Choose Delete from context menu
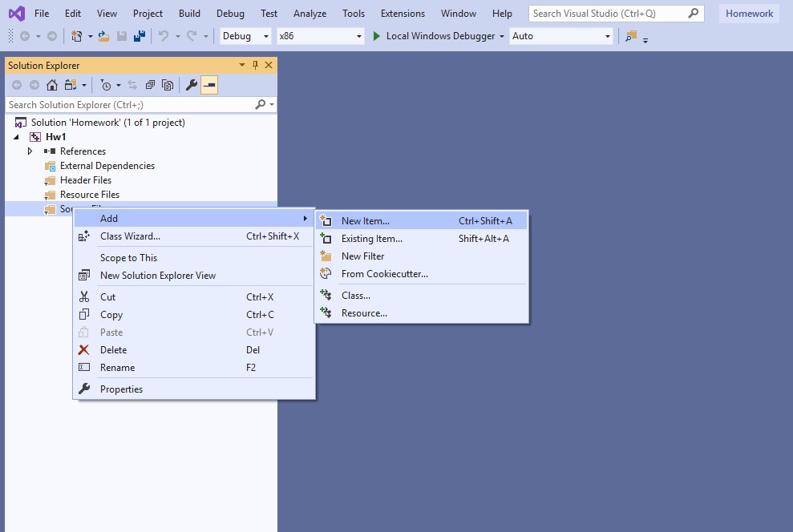Viewport: 793px width, 532px height. [x=194, y=350]
